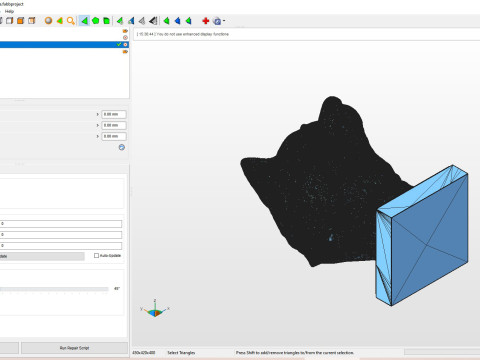The height and width of the screenshot is (360, 480).
Task: Click the grey sphere with orange ring icon
Action: [x=48, y=21]
